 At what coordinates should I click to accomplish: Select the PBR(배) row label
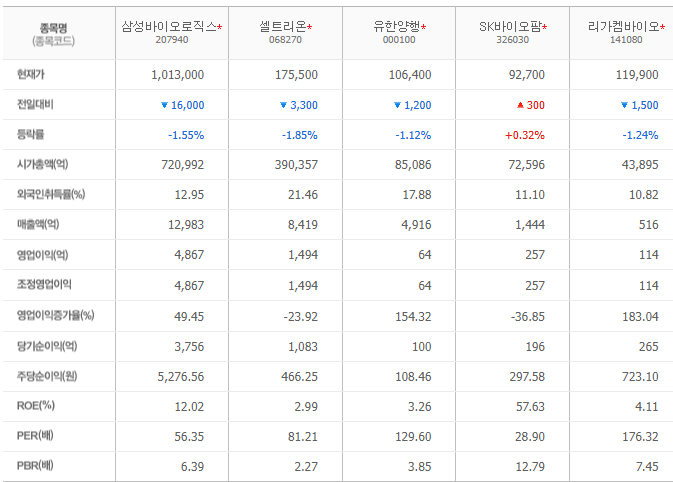35,466
